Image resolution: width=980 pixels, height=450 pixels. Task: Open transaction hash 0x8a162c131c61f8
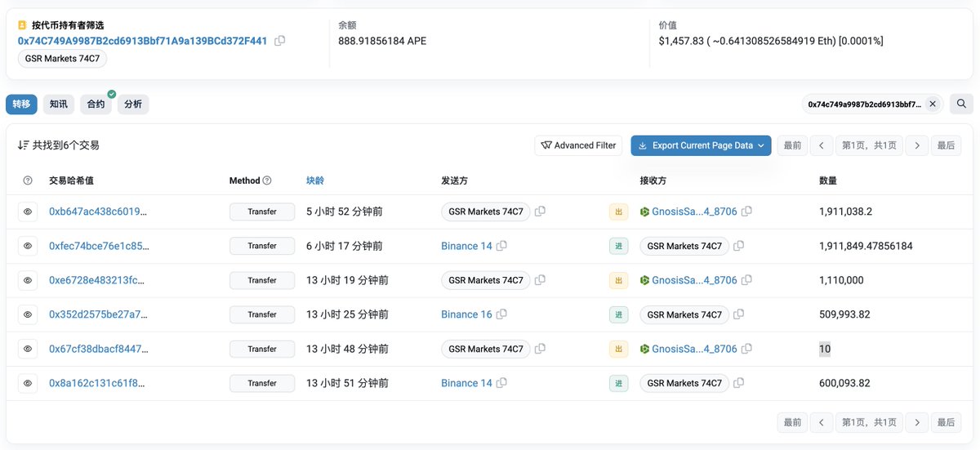(99, 383)
